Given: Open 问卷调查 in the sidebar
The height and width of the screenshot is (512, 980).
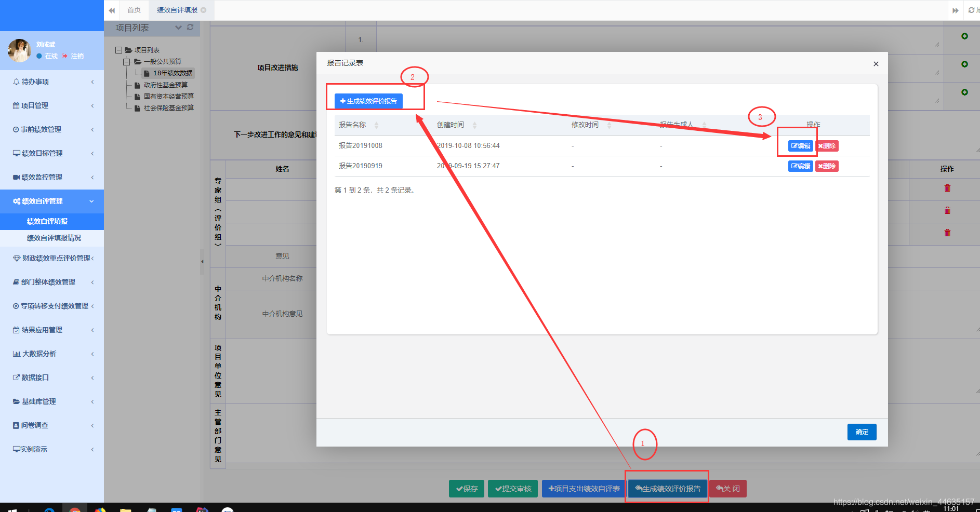Looking at the screenshot, I should pyautogui.click(x=52, y=425).
